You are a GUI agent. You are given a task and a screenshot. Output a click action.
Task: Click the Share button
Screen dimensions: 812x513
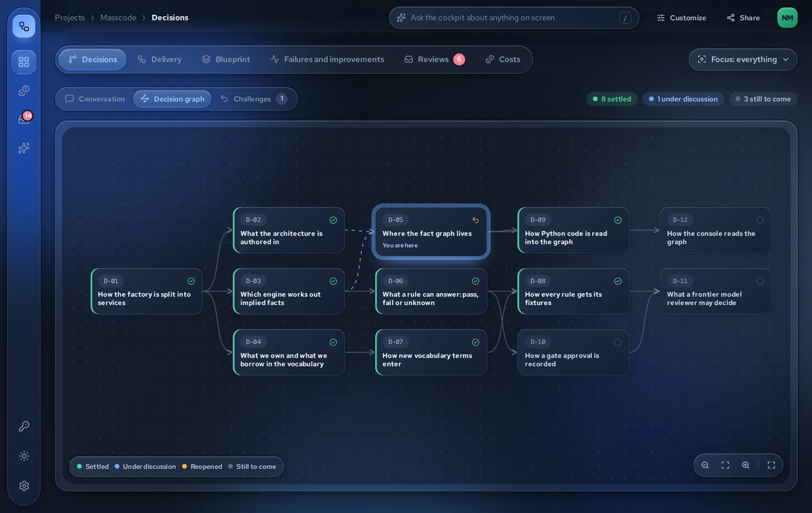coord(743,18)
